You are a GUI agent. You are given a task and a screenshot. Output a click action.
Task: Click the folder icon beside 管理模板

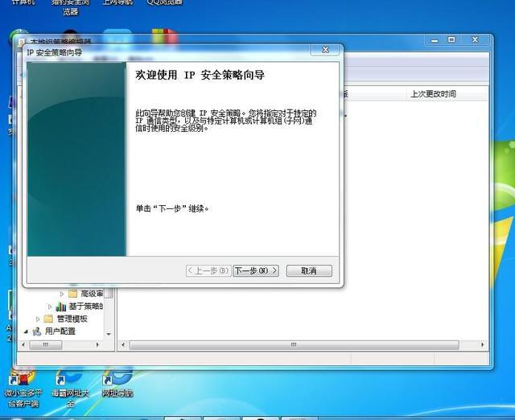point(48,319)
